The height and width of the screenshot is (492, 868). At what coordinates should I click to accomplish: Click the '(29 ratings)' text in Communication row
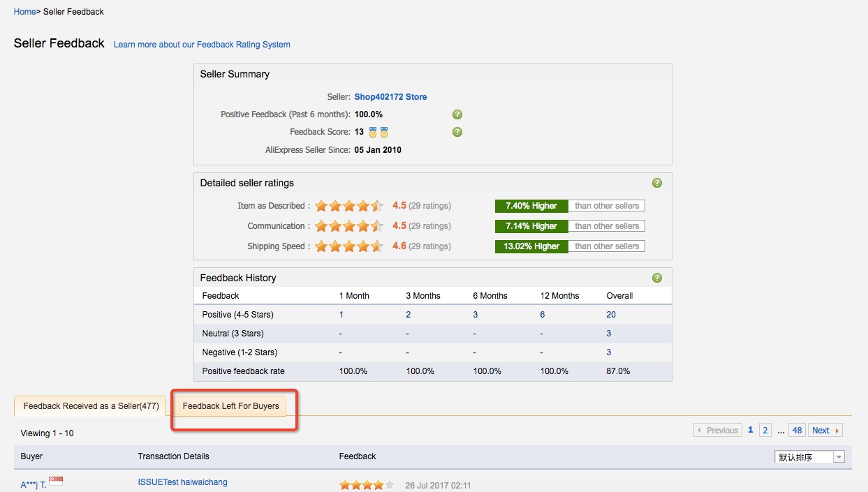(x=429, y=226)
